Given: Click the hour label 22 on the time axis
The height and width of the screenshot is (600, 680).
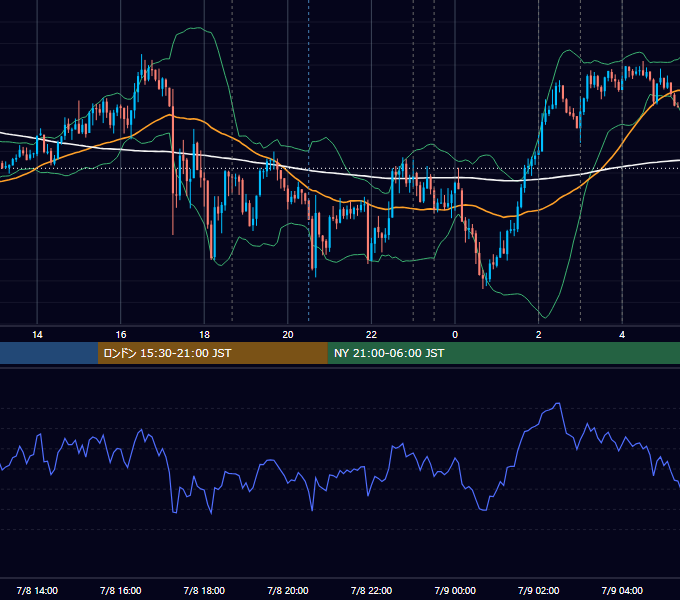Looking at the screenshot, I should [371, 335].
